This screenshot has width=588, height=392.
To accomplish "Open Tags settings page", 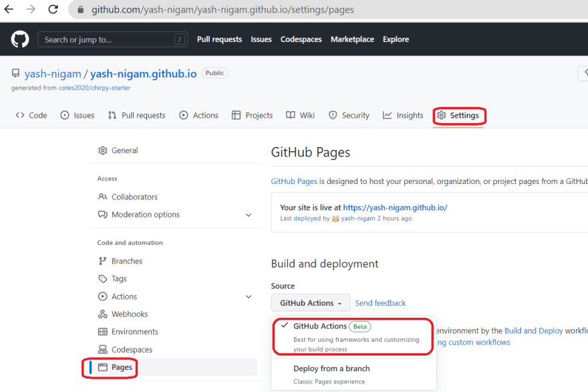I will (x=119, y=278).
